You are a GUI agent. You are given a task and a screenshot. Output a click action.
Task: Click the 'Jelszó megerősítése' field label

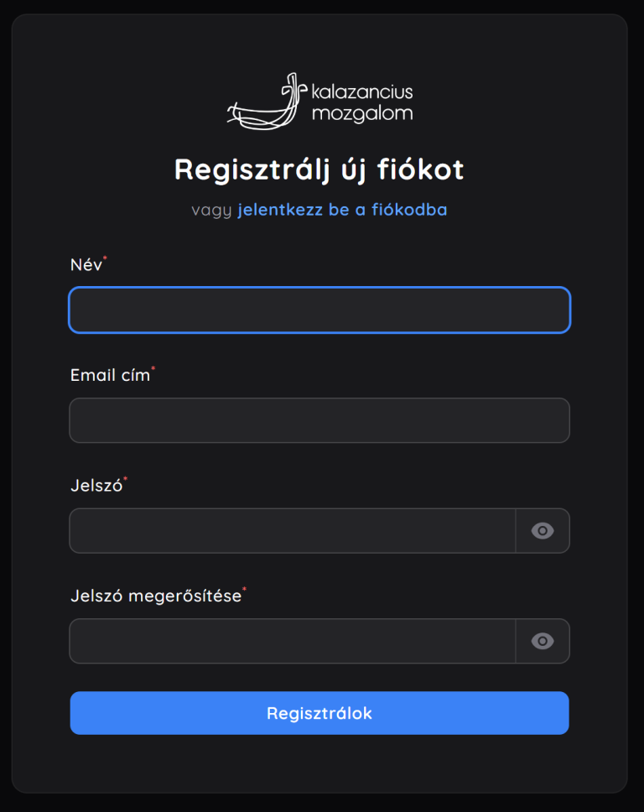coord(156,596)
